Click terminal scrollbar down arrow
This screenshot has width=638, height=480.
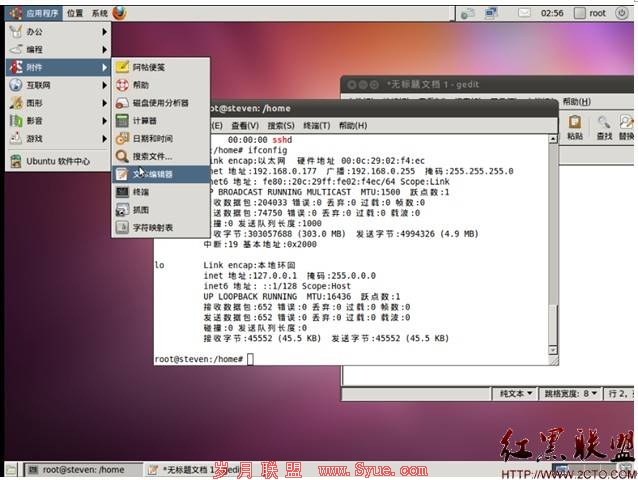pos(553,350)
